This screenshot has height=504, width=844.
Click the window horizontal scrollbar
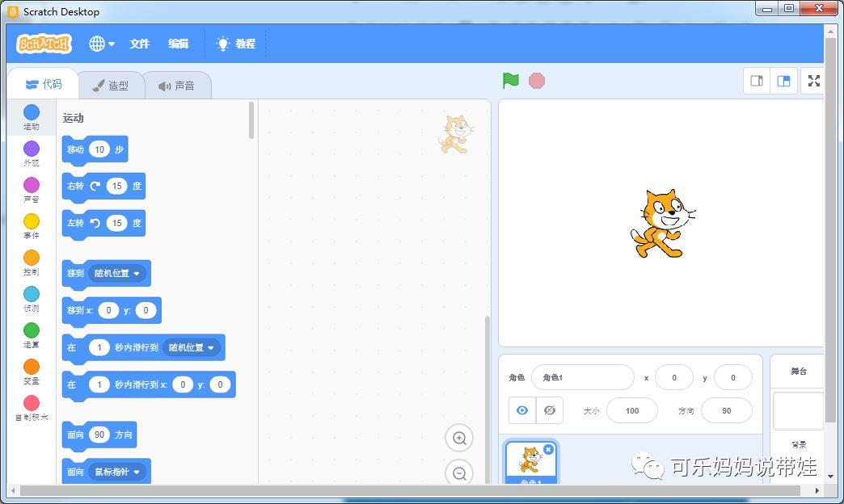pos(410,490)
